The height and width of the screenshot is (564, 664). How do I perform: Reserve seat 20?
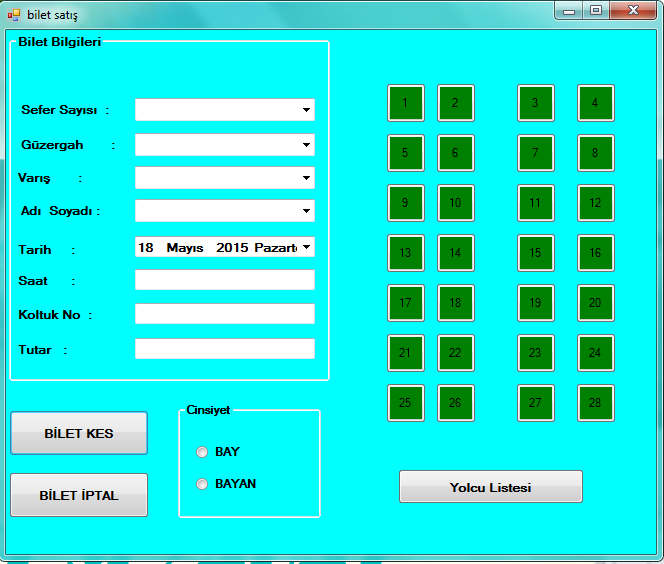coord(595,303)
